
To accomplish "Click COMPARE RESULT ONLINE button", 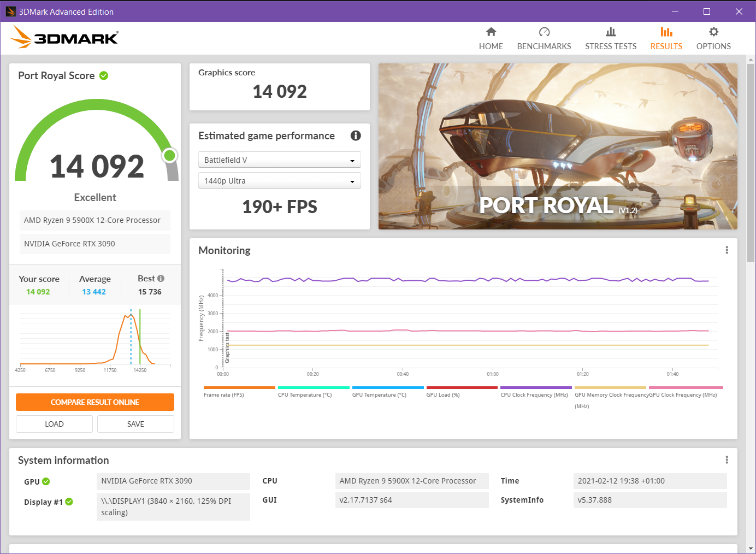I will click(x=95, y=402).
